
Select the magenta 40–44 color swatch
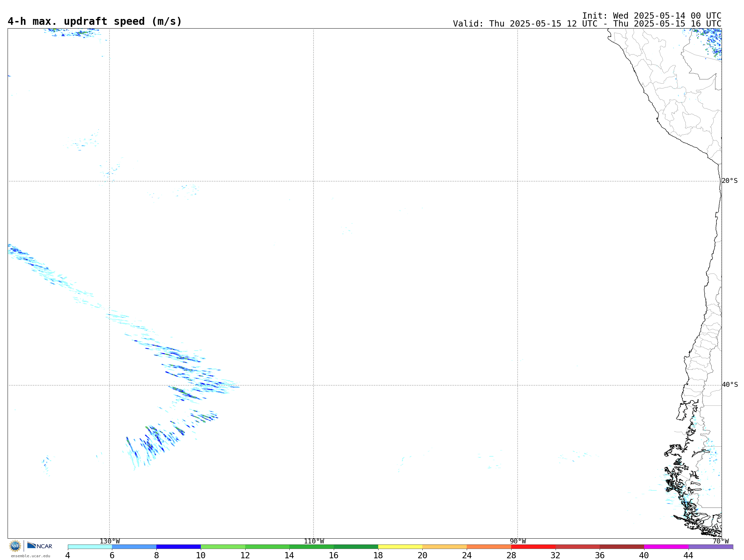666,547
